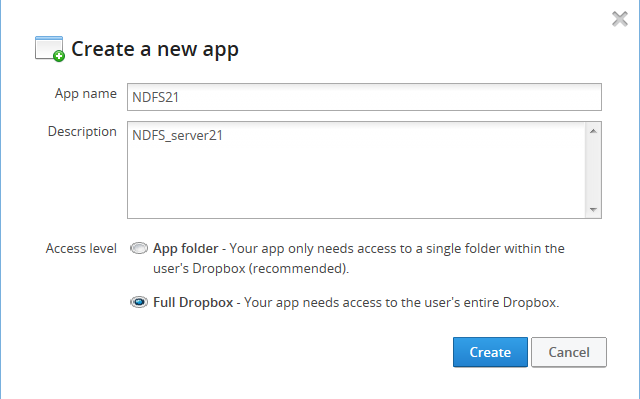Click the App name field label
This screenshot has width=640, height=399.
tap(86, 94)
